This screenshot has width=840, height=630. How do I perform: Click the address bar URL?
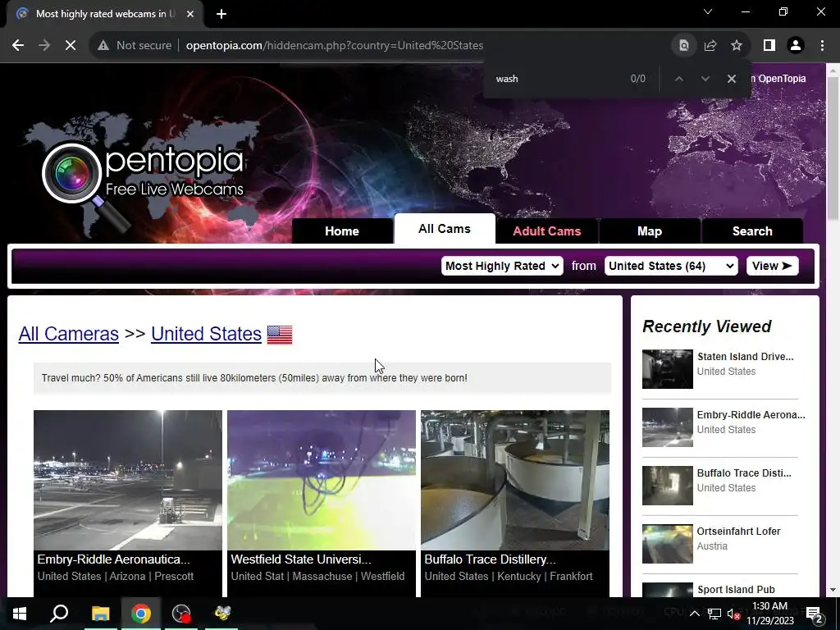point(335,46)
